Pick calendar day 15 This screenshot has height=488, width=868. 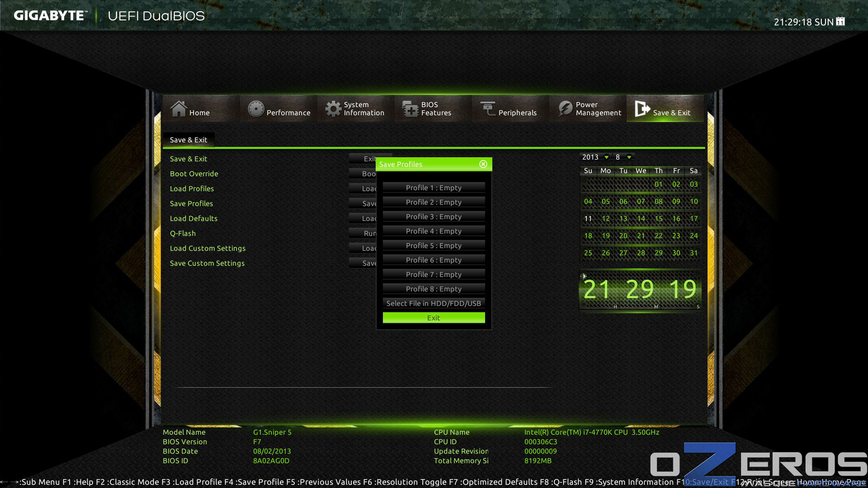pyautogui.click(x=659, y=219)
